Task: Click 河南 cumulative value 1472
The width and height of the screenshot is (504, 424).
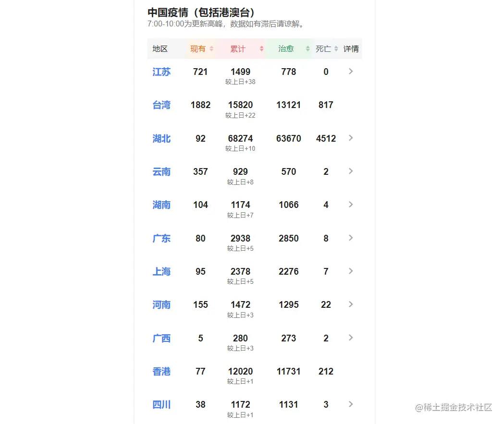Action: (x=240, y=305)
